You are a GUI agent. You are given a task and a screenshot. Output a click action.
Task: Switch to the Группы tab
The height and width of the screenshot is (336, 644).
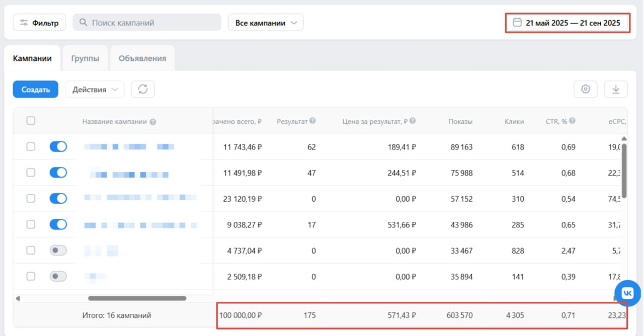point(85,58)
